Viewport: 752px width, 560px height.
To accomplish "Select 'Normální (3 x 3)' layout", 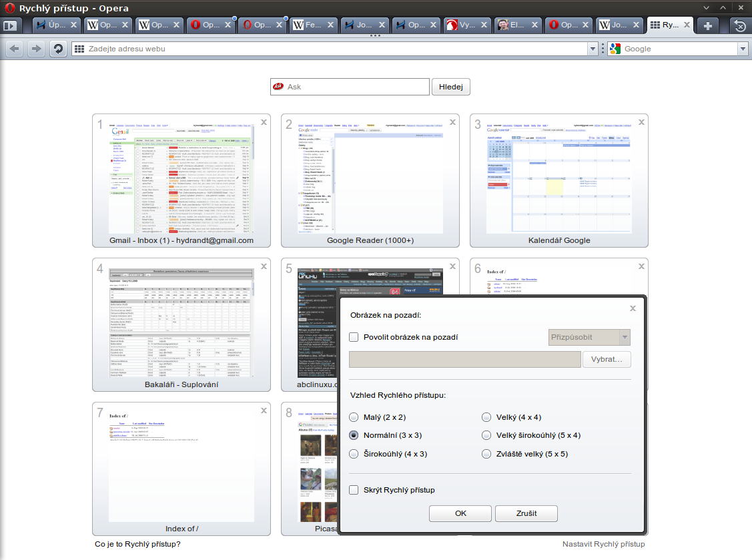I will (354, 435).
